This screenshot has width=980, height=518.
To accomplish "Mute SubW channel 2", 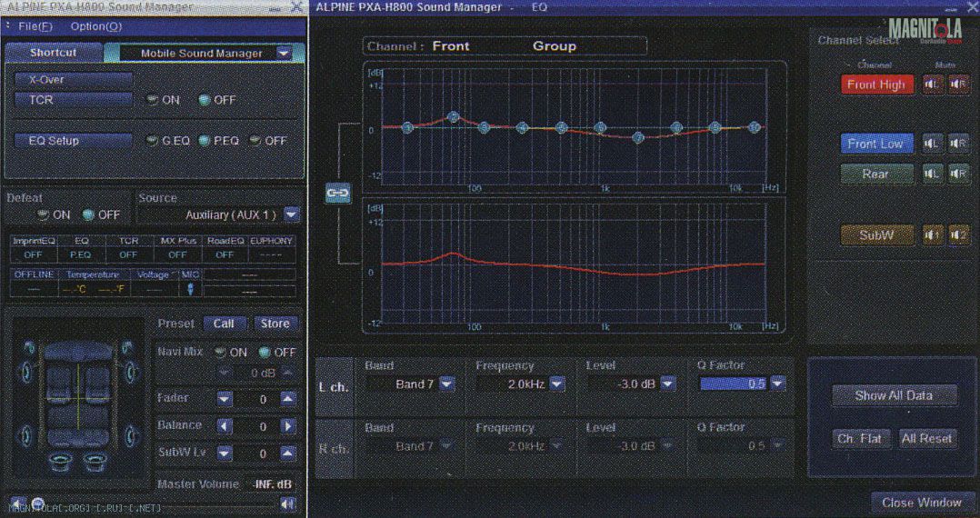I will 959,235.
